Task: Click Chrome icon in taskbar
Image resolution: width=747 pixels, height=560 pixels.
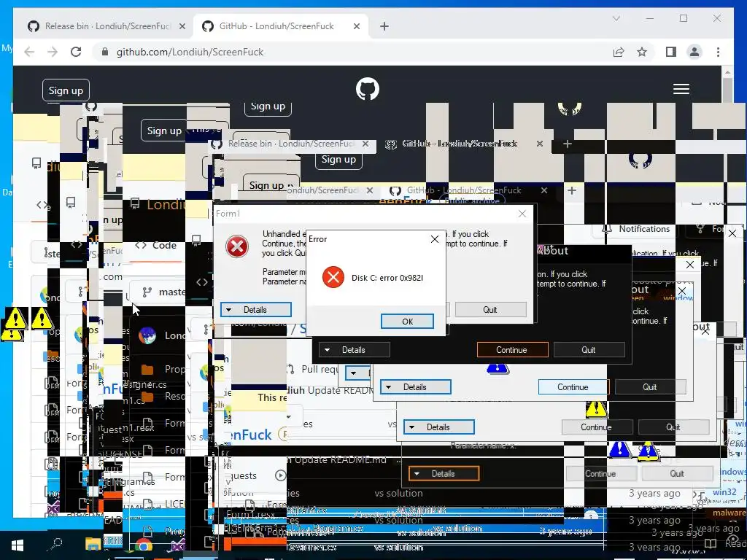Action: click(144, 545)
